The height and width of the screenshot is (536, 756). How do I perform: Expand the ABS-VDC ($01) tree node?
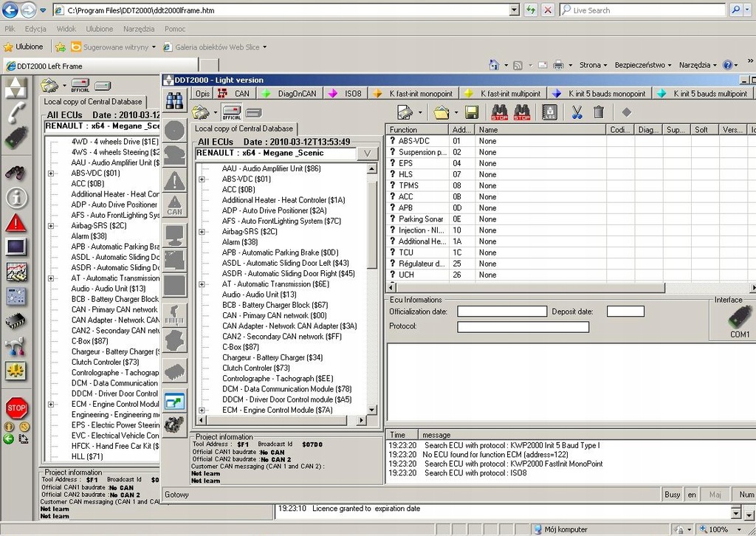202,179
